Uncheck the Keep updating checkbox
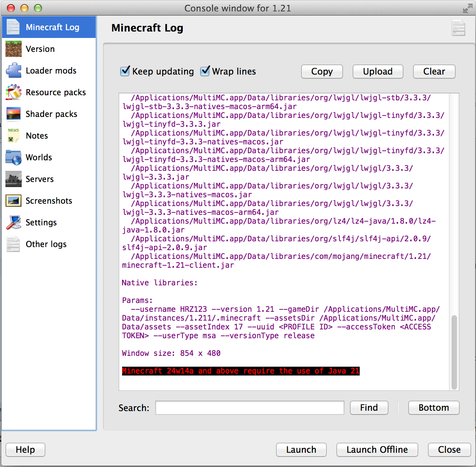The height and width of the screenshot is (467, 476). coord(125,71)
